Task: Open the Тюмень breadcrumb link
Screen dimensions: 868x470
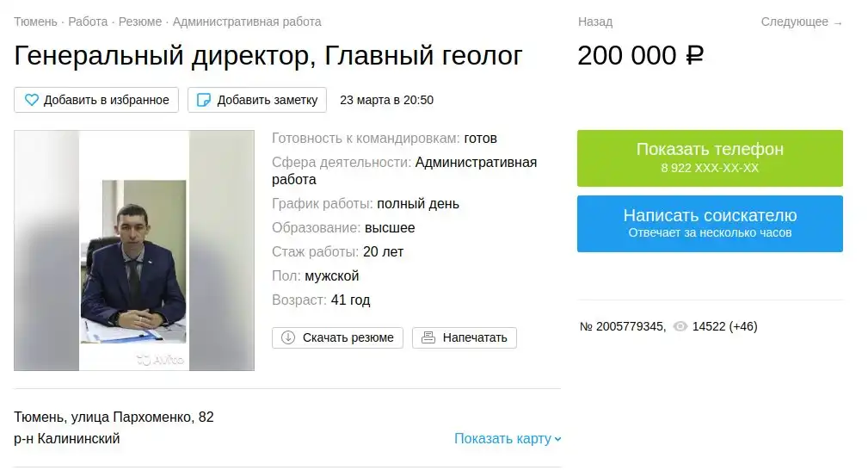Action: (x=35, y=22)
